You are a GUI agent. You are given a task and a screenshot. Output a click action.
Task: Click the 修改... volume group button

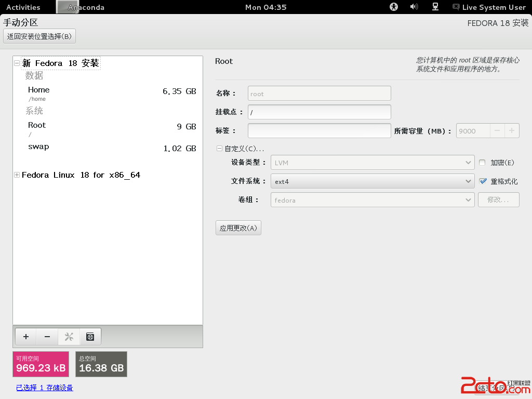click(x=498, y=200)
